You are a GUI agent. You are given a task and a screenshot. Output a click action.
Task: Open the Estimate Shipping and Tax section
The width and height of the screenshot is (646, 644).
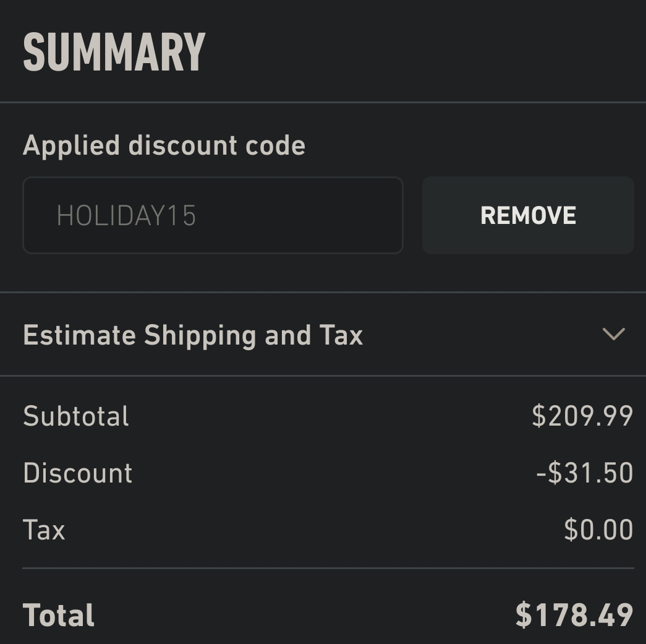[x=193, y=335]
